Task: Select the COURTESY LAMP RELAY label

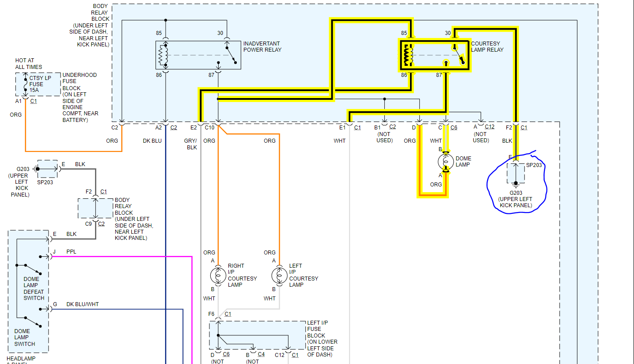Action: click(x=487, y=47)
